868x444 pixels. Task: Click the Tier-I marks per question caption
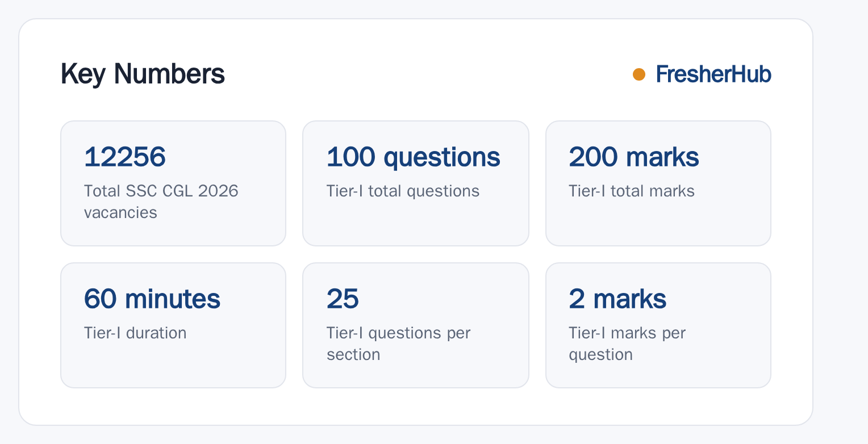[628, 344]
